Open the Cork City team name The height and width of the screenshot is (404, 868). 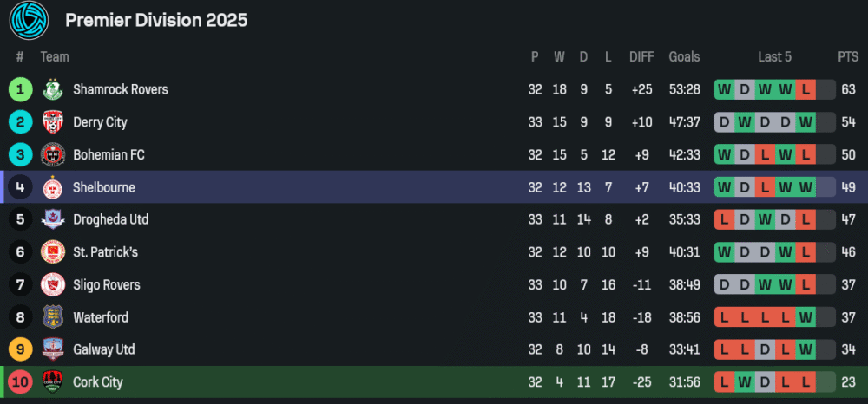(98, 382)
